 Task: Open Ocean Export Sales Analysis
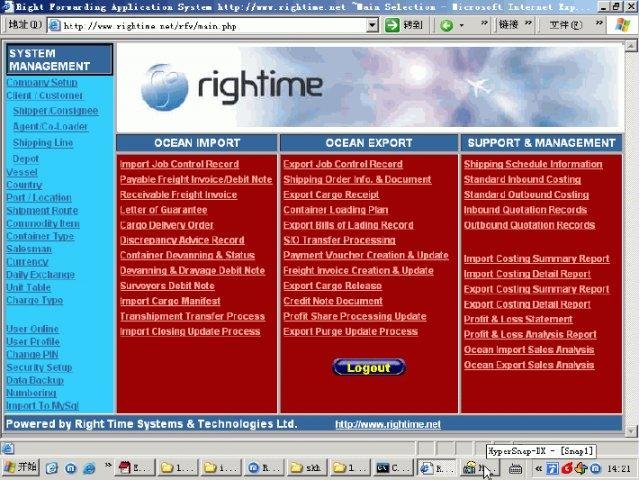[529, 365]
